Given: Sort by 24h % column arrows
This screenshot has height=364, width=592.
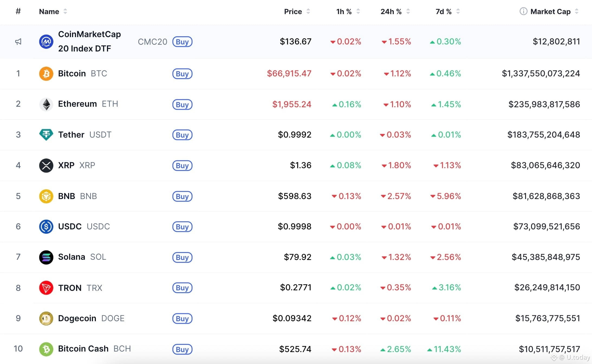Looking at the screenshot, I should pos(408,11).
